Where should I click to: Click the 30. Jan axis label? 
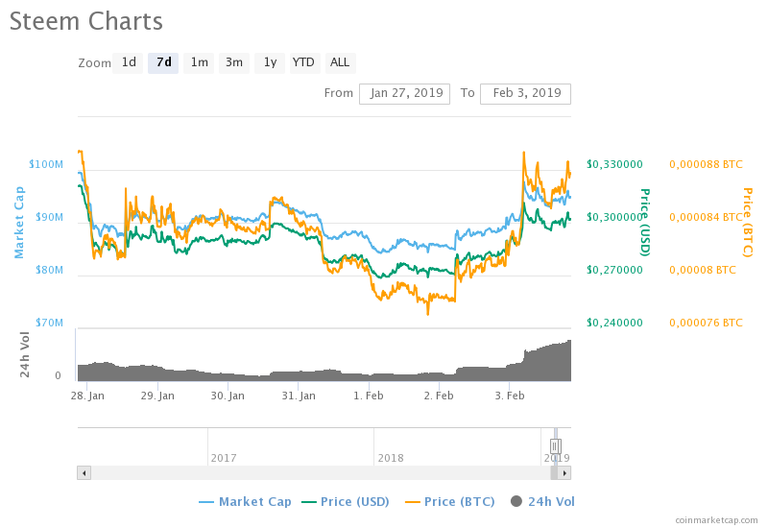pos(228,396)
